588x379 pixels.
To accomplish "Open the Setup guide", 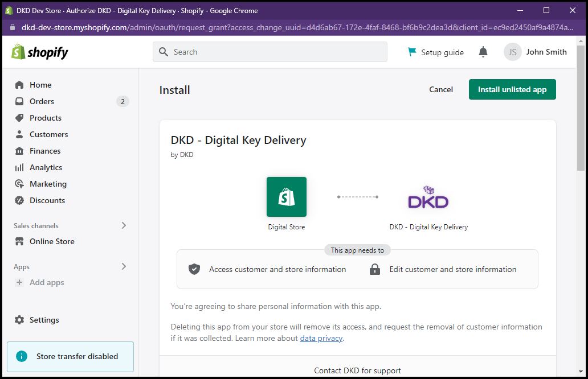I will pyautogui.click(x=436, y=52).
